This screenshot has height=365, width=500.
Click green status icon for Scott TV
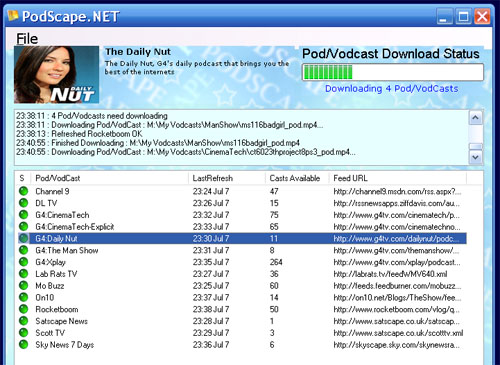point(23,333)
